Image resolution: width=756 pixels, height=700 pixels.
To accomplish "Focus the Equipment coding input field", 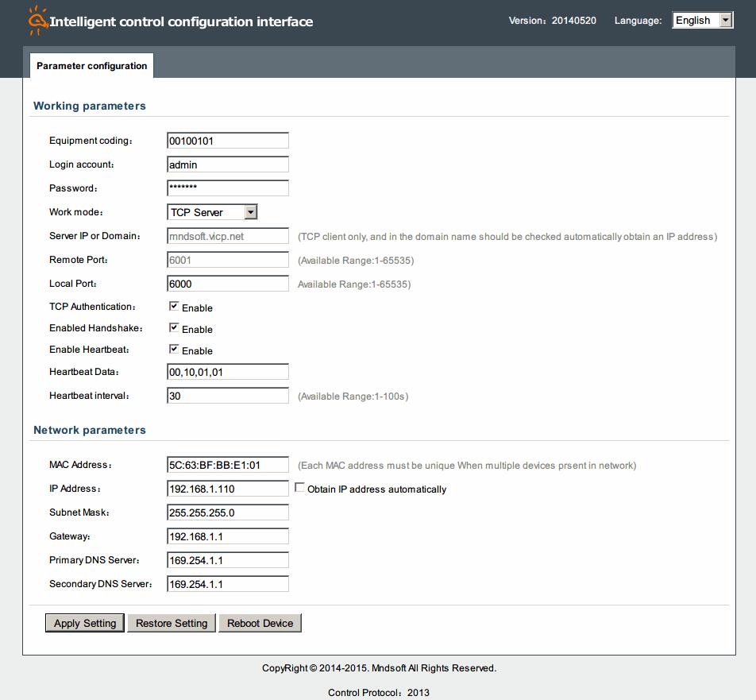I will pyautogui.click(x=228, y=141).
